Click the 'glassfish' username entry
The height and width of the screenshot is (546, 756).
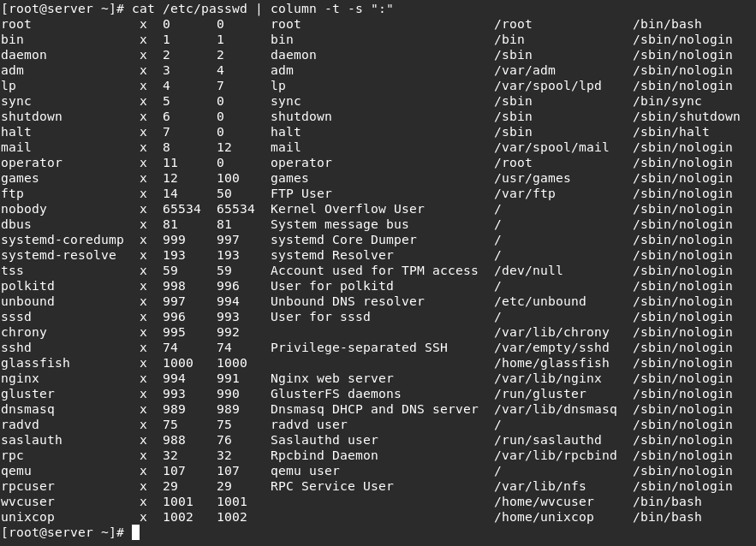click(35, 363)
